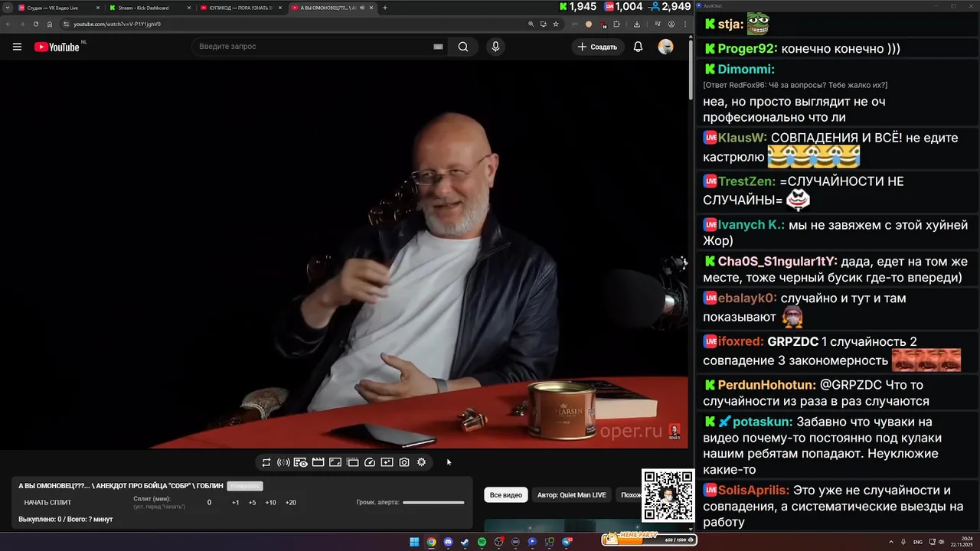The height and width of the screenshot is (551, 980).
Task: Open the Windows Start button
Action: [414, 542]
